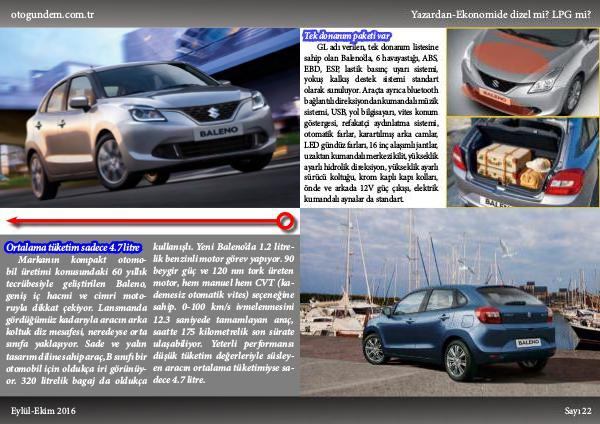The width and height of the screenshot is (600, 424).
Task: Click the GL equipment list paragraph
Action: (x=372, y=122)
